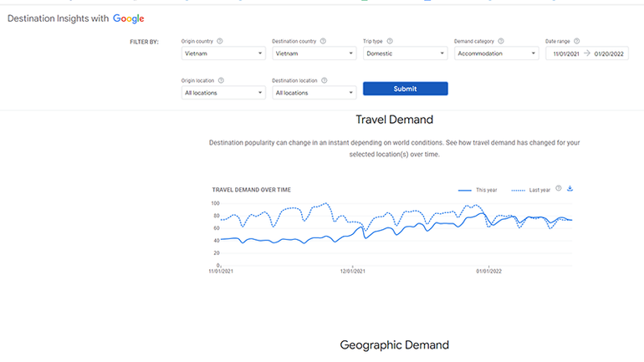Click the Demand category info icon
This screenshot has width=644, height=362.
pos(501,41)
